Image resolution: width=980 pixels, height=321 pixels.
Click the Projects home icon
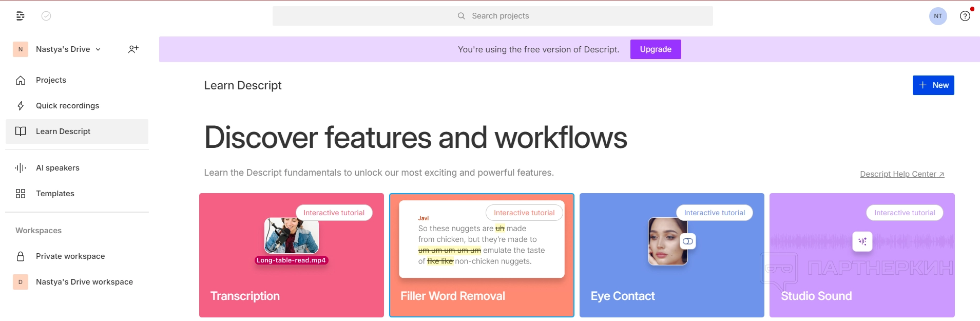click(21, 80)
